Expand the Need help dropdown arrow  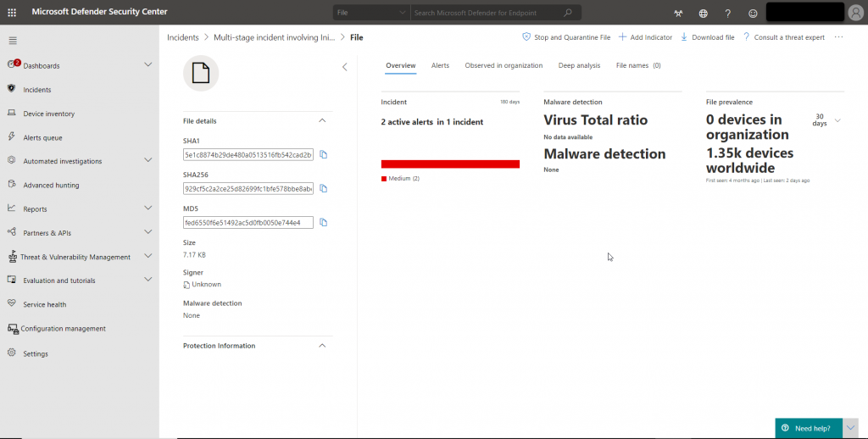pos(851,428)
